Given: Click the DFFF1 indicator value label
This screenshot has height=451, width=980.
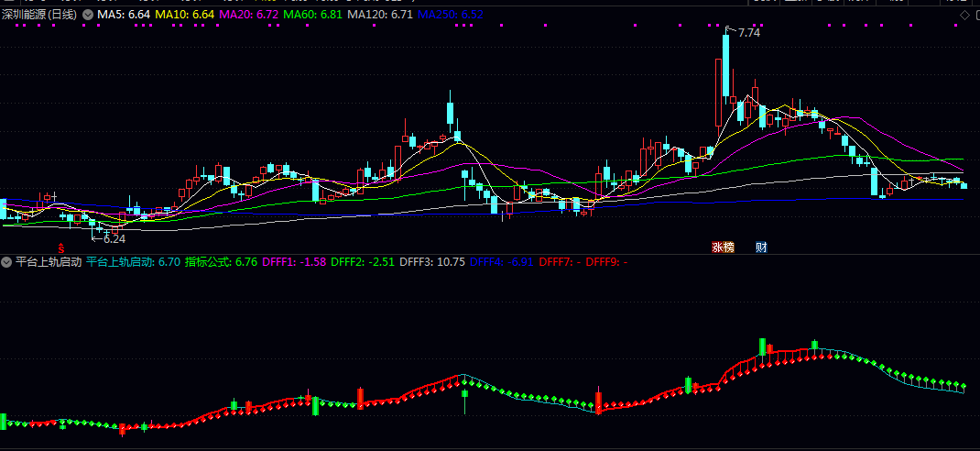Looking at the screenshot, I should [293, 262].
